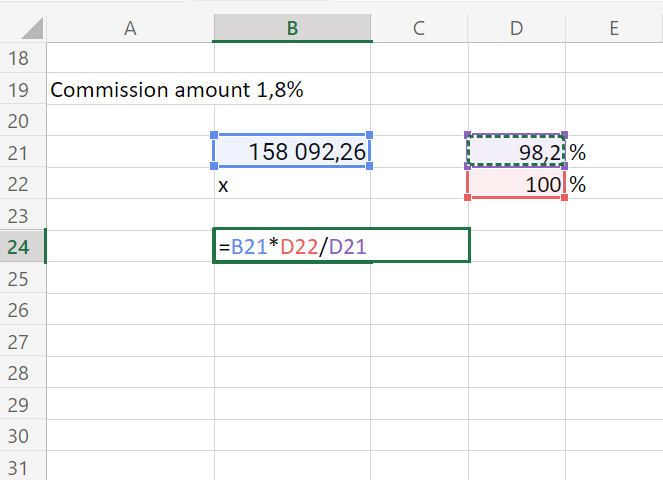Screen dimensions: 663x480
Task: Click the D22 reference in the formula
Action: (x=299, y=247)
